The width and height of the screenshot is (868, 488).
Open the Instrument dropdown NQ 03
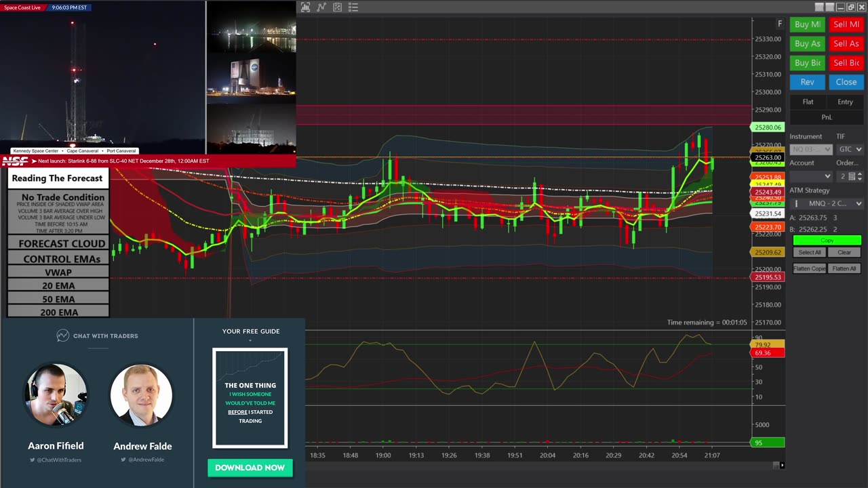pos(810,149)
